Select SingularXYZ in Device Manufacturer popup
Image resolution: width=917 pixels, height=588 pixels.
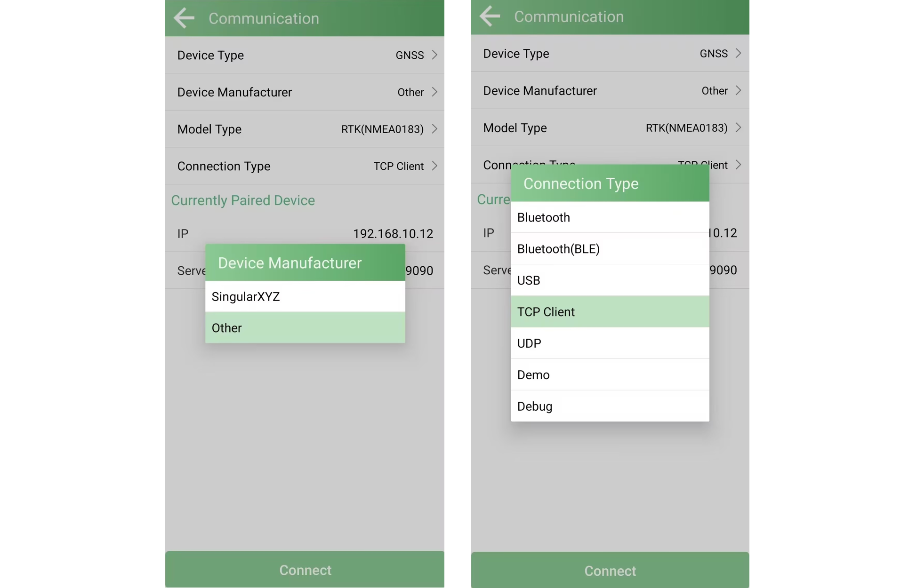pyautogui.click(x=305, y=296)
